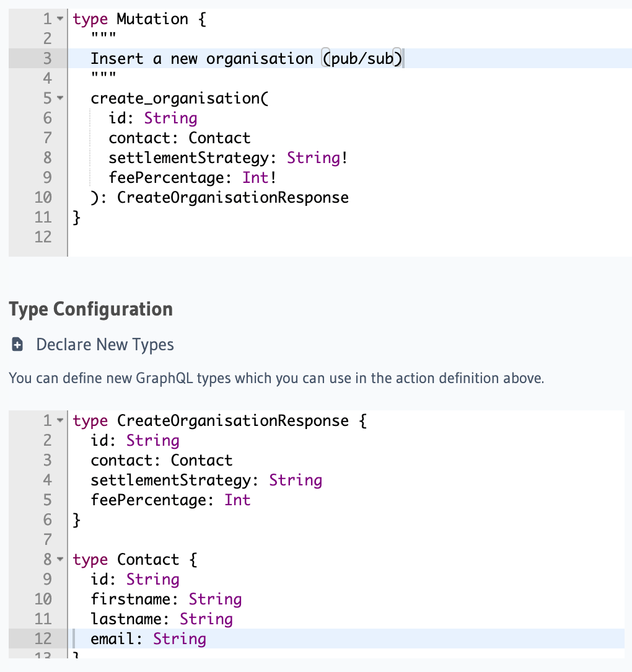Collapse the type Mutation code block
Screen dimensions: 632x672
pos(59,19)
